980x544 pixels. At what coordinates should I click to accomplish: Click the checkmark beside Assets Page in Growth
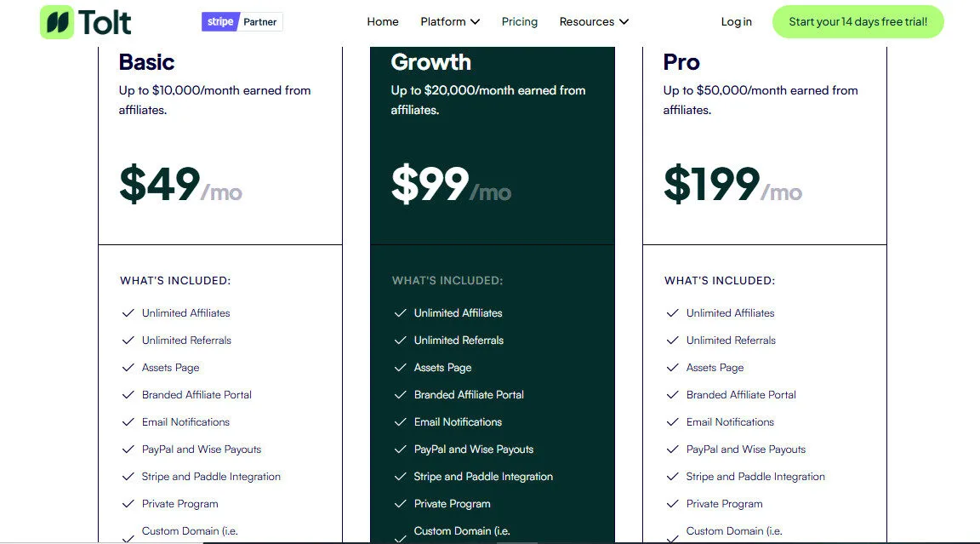400,367
